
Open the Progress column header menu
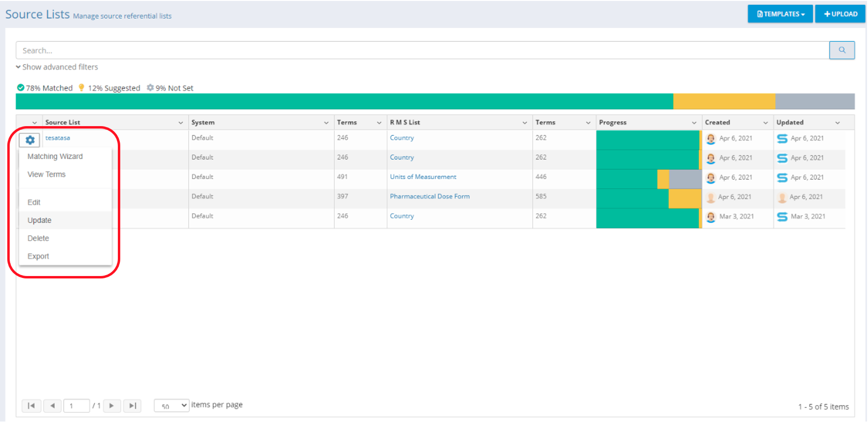point(694,123)
